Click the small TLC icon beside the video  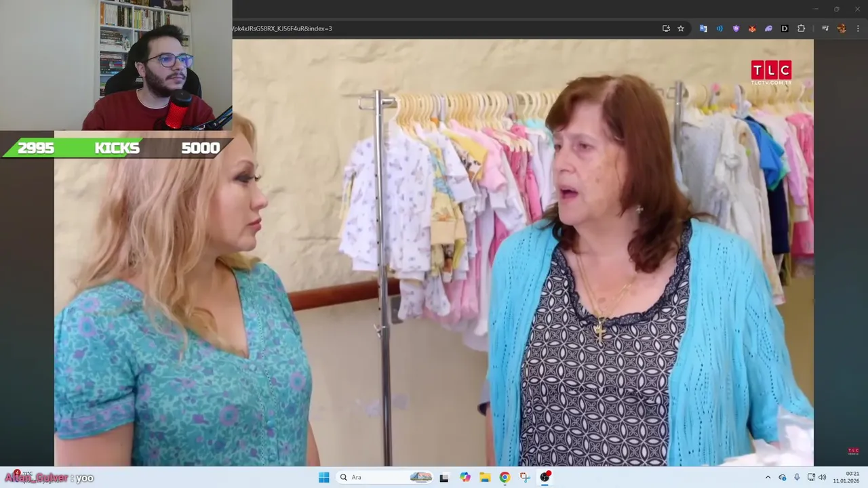pos(853,451)
